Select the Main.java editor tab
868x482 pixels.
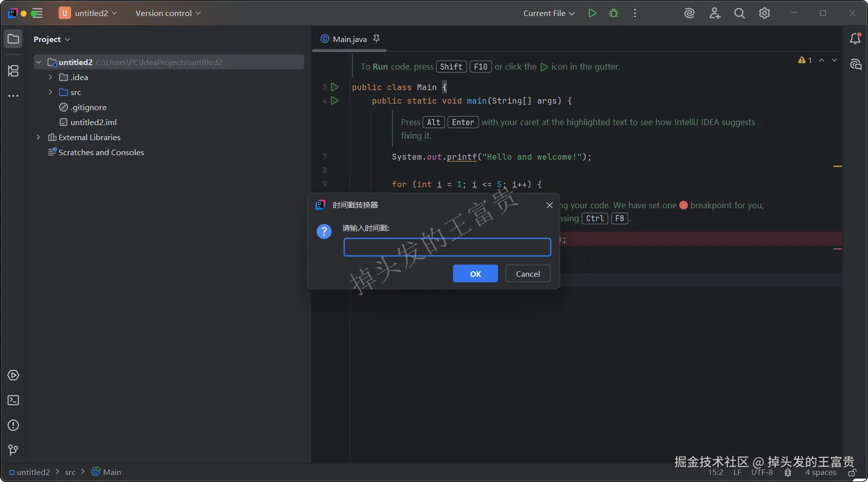349,39
